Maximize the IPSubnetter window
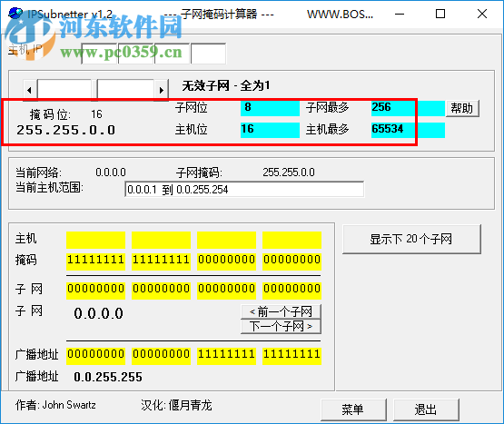The height and width of the screenshot is (424, 504). tap(440, 14)
